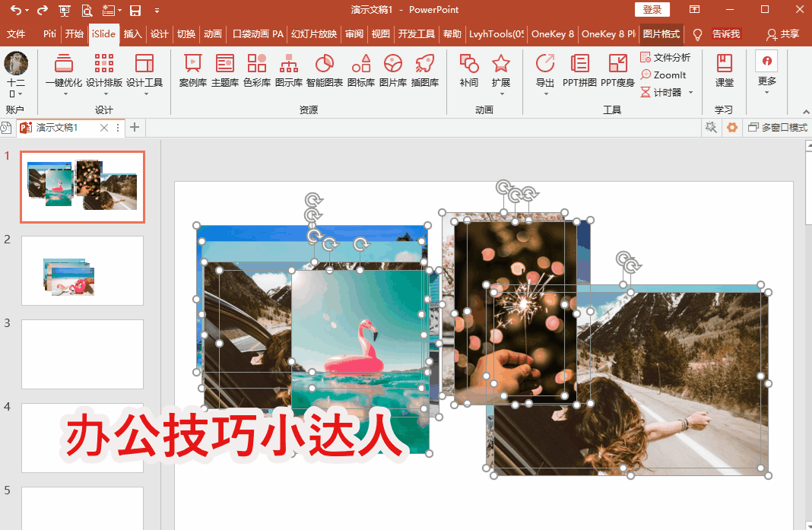This screenshot has height=530, width=812.
Task: Click the Save floppy disk icon
Action: click(135, 10)
